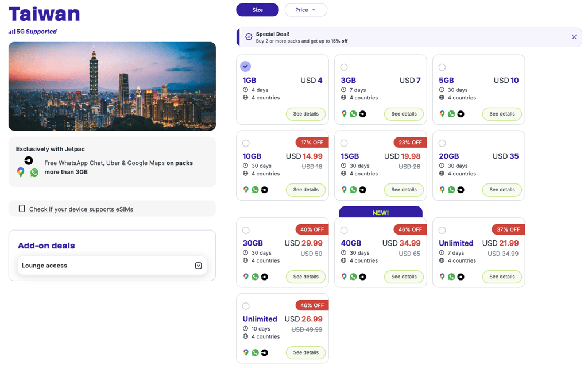Click the Google Maps icon on 10GB card
The image size is (588, 368).
pyautogui.click(x=246, y=190)
